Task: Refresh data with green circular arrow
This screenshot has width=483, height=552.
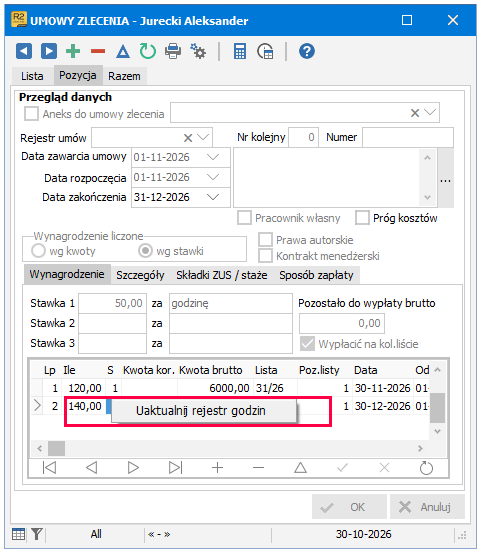Action: point(148,51)
